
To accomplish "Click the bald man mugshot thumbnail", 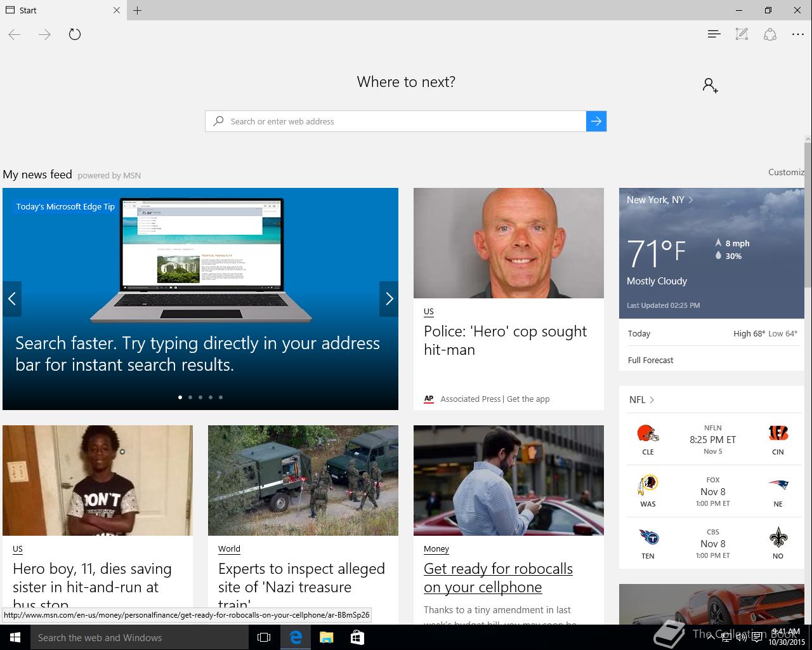I will coord(509,243).
